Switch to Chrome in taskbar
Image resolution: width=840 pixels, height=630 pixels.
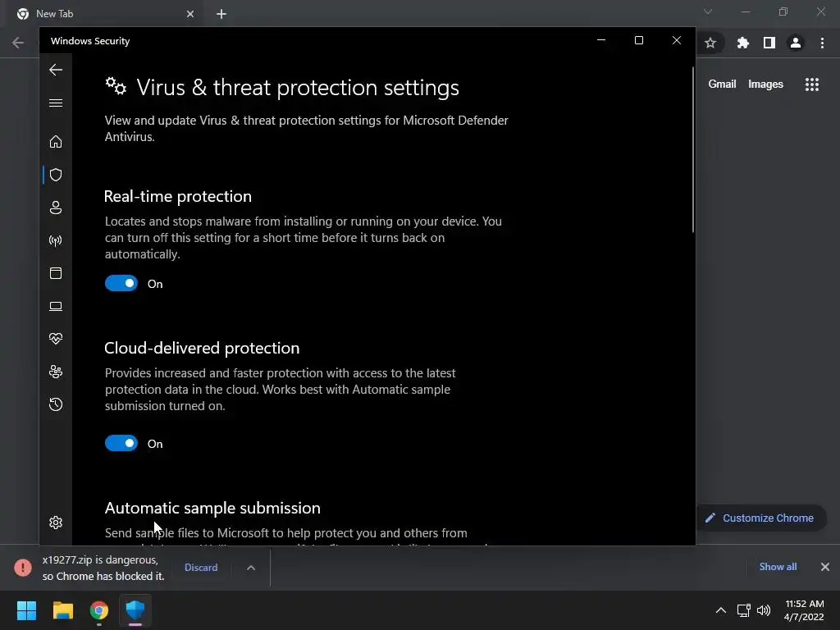pos(99,610)
